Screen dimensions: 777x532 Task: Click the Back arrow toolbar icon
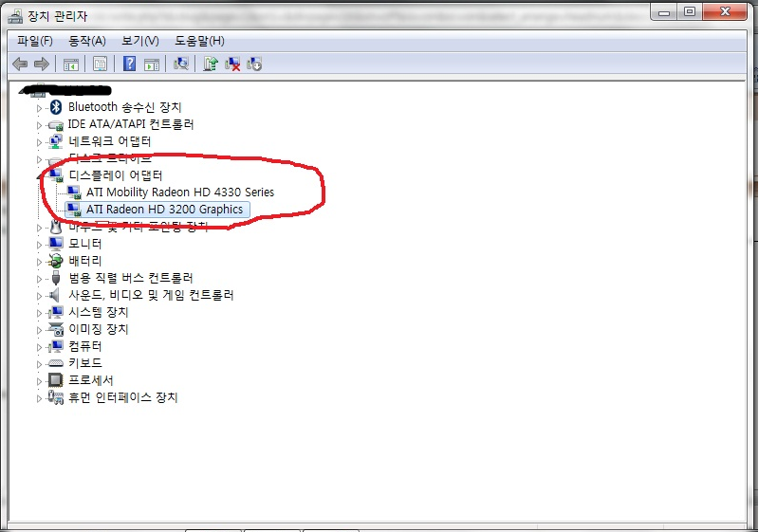pos(20,64)
